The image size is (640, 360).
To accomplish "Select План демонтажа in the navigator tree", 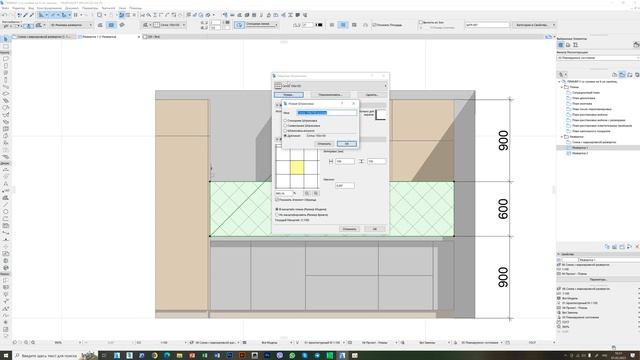I will pos(583,98).
